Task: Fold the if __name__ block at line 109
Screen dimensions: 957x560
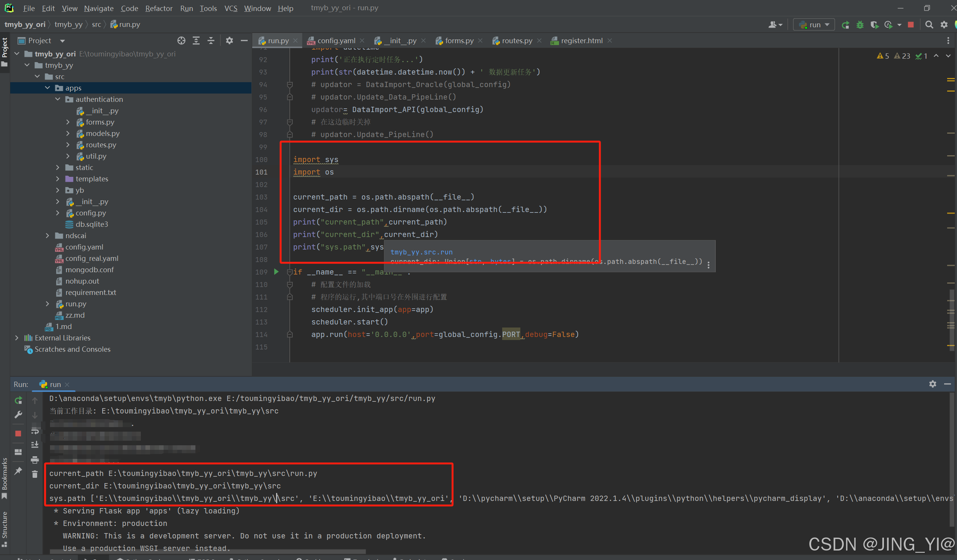Action: pyautogui.click(x=290, y=272)
